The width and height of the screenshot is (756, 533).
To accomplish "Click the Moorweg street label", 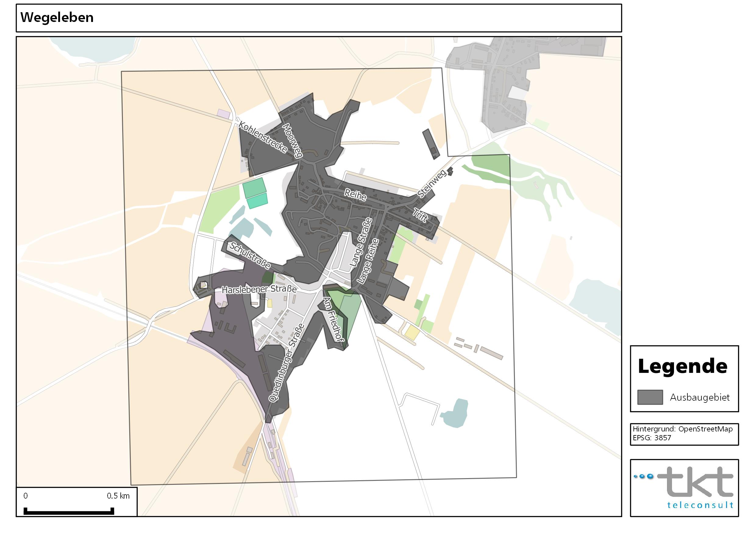I will (x=293, y=141).
